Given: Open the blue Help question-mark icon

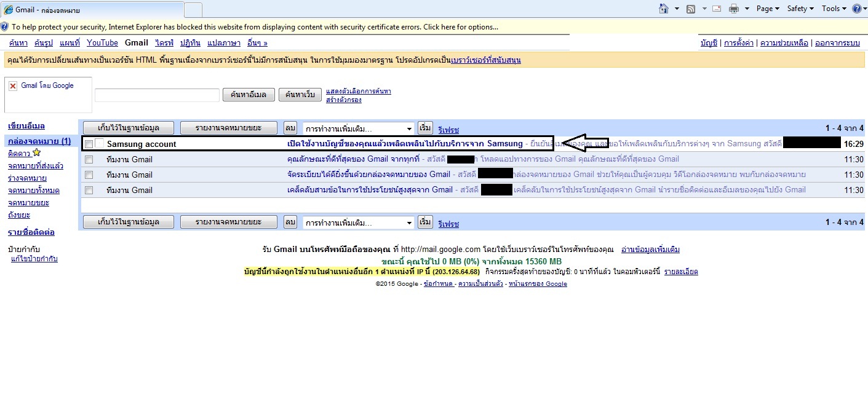Looking at the screenshot, I should (856, 9).
